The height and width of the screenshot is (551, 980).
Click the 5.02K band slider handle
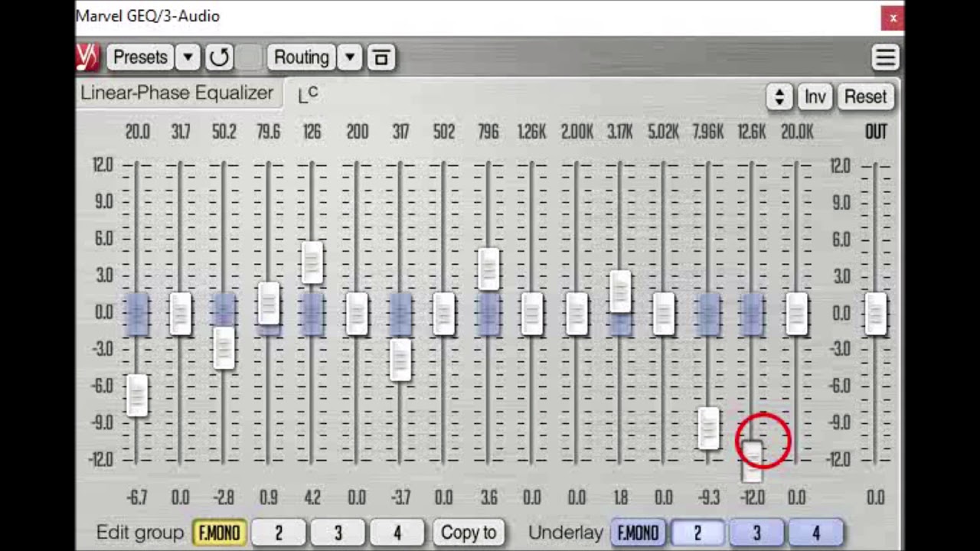664,314
